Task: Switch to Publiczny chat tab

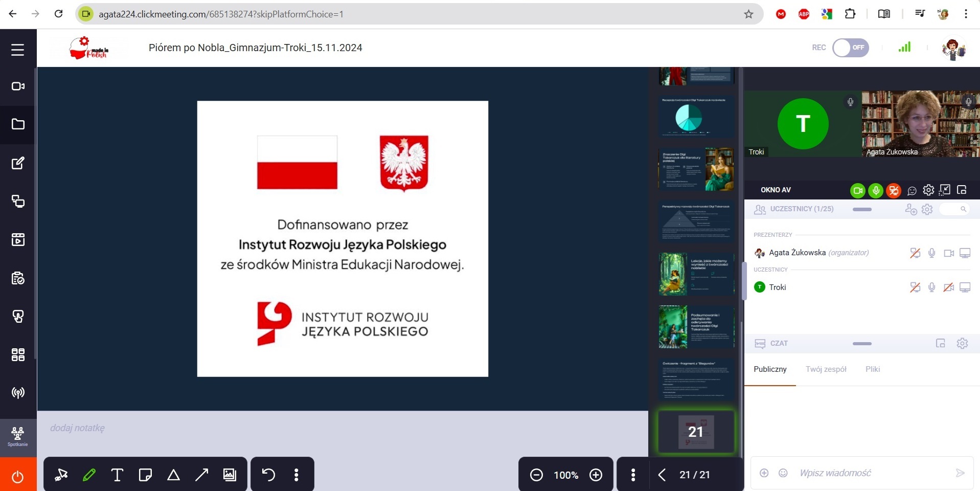Action: coord(770,369)
